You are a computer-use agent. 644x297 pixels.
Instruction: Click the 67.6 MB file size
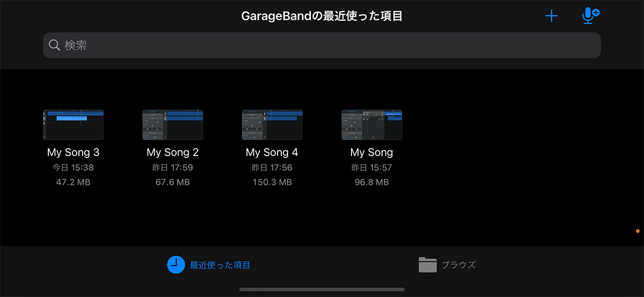(173, 182)
